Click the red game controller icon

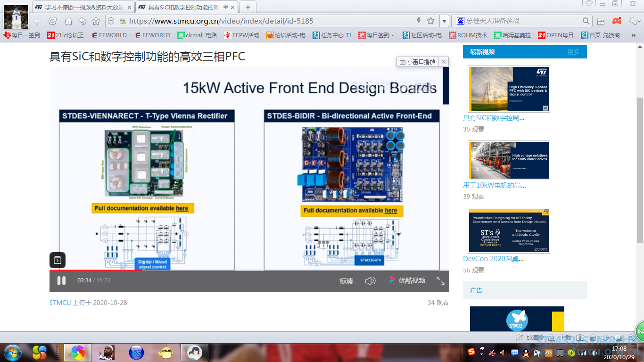click(x=617, y=21)
